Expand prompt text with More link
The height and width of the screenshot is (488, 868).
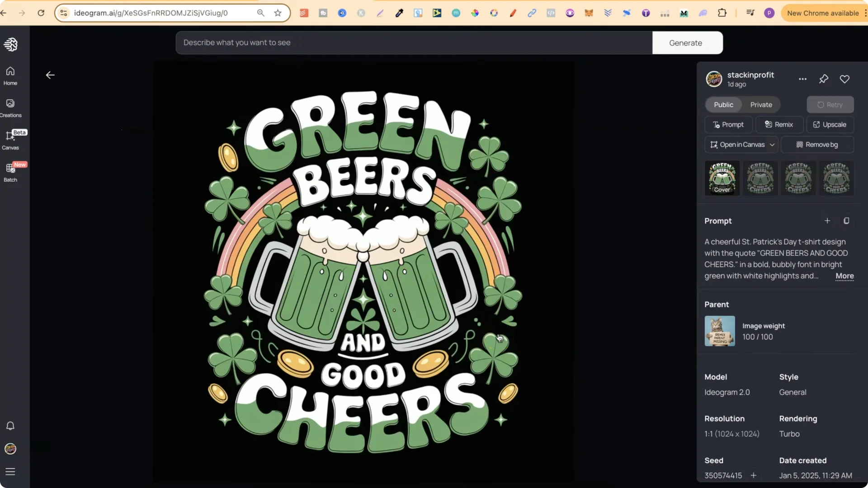844,276
